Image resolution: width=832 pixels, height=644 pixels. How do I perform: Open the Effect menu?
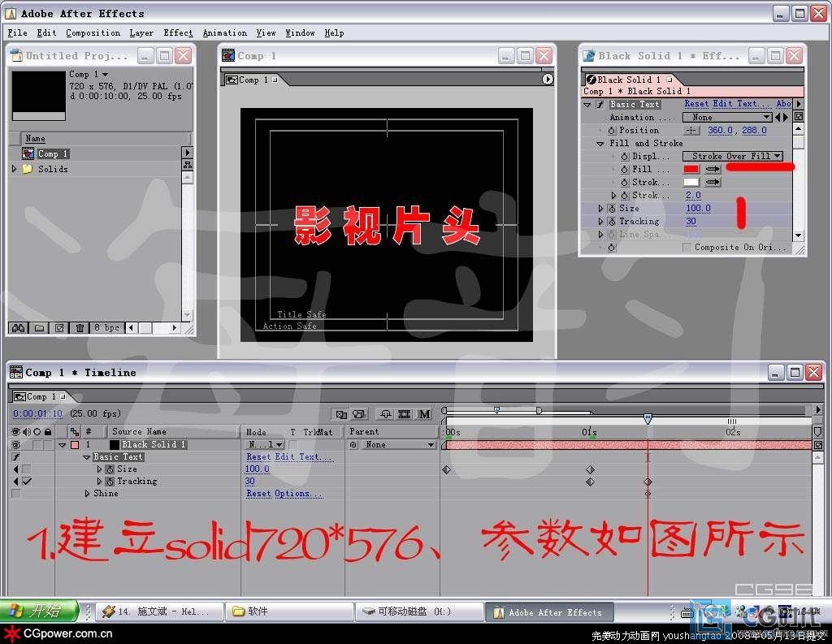coord(178,33)
